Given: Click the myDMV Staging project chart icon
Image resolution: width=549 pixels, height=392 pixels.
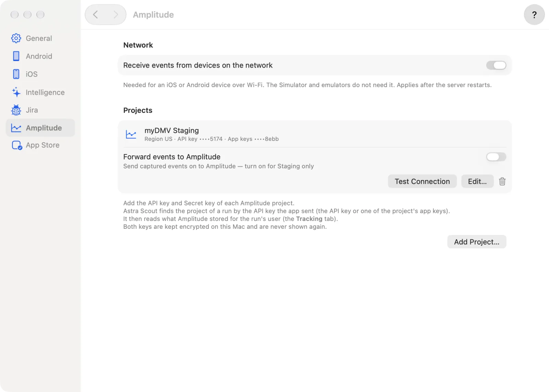Looking at the screenshot, I should pyautogui.click(x=131, y=134).
